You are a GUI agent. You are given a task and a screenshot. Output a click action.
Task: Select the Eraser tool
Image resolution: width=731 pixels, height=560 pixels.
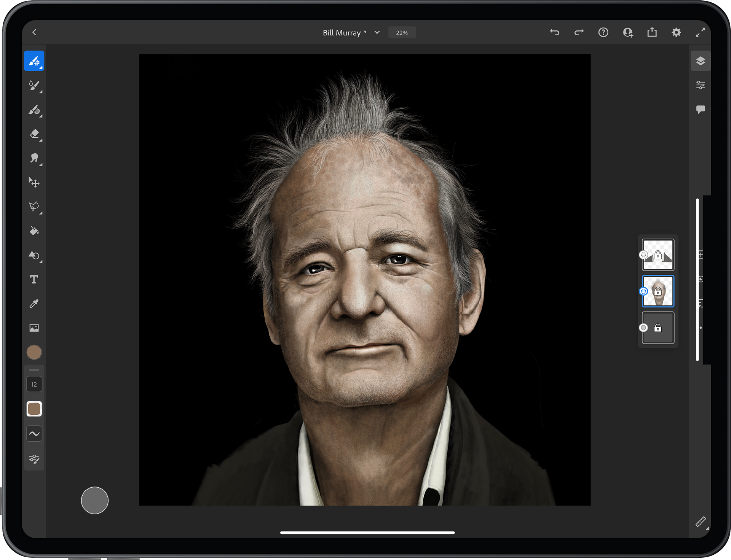(x=34, y=134)
